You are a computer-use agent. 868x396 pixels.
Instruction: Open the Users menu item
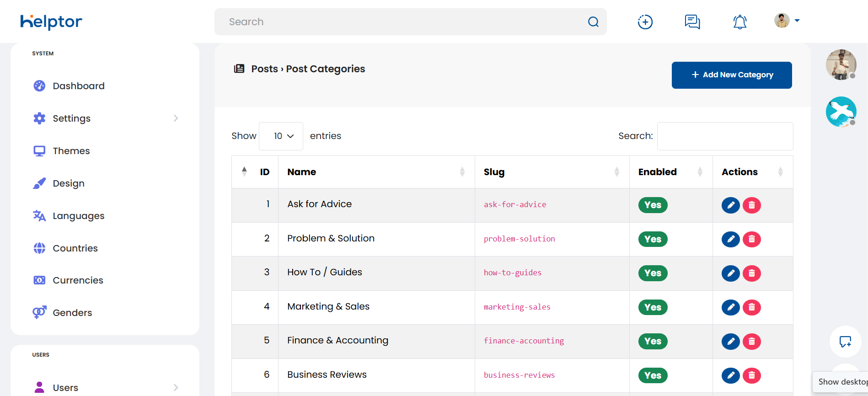65,388
